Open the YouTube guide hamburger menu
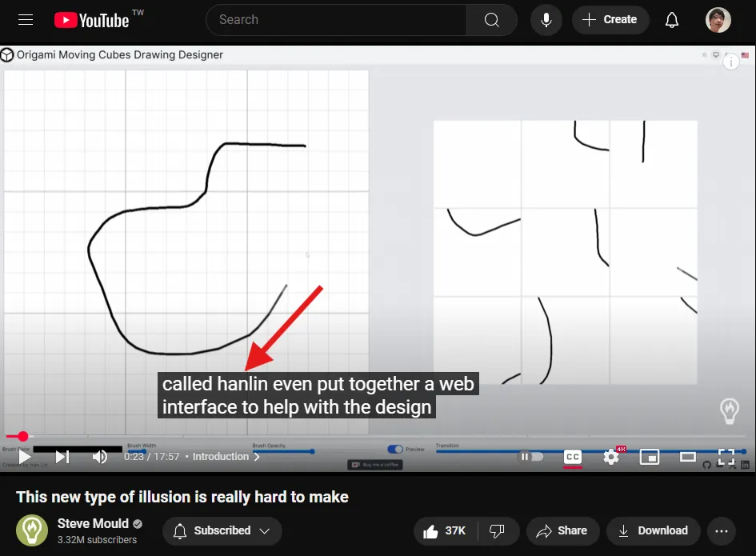This screenshot has height=556, width=756. pos(26,20)
